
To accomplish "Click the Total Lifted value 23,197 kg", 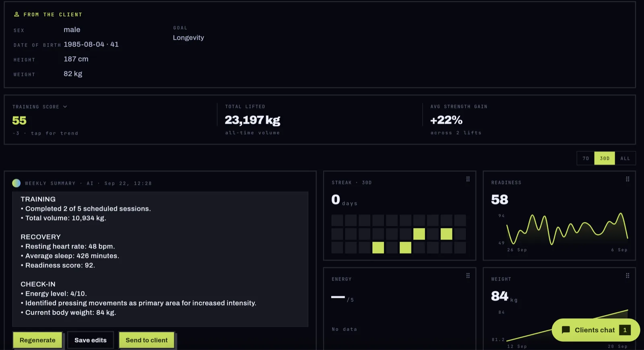I will pyautogui.click(x=252, y=120).
